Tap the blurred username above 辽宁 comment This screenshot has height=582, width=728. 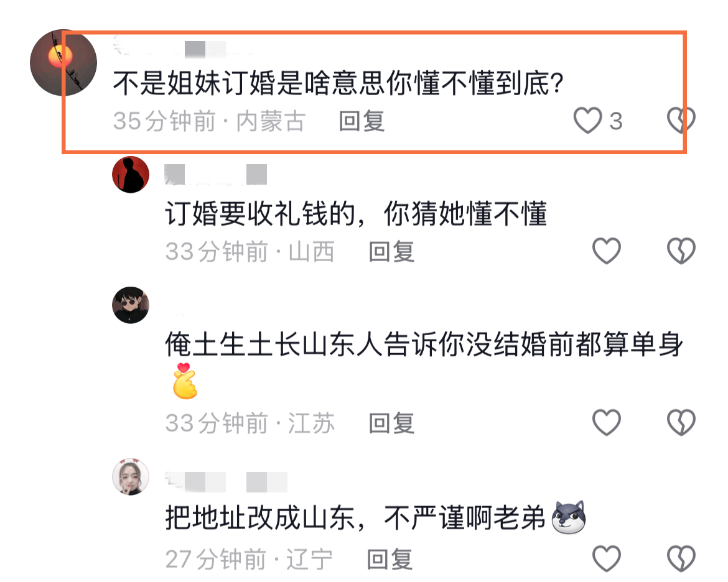click(226, 482)
